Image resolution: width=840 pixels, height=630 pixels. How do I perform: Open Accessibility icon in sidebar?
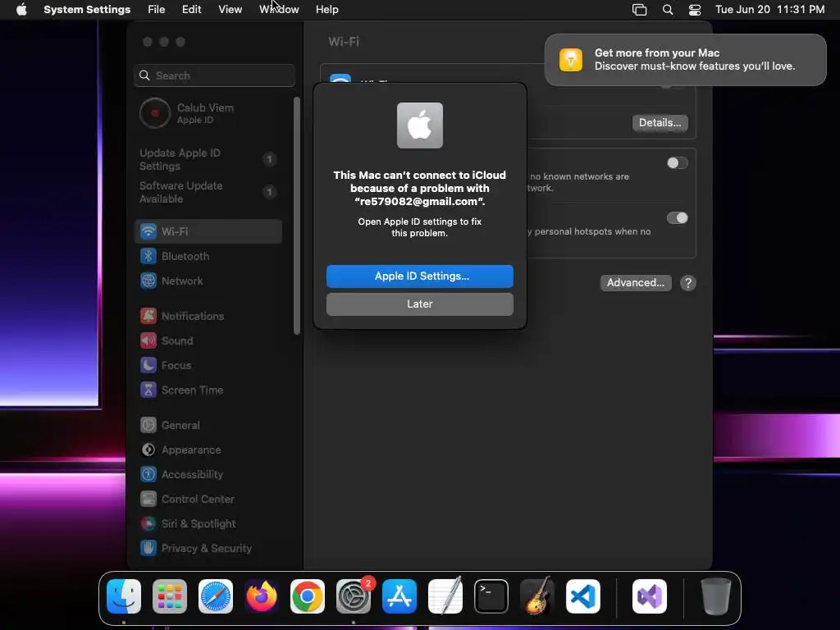[148, 475]
